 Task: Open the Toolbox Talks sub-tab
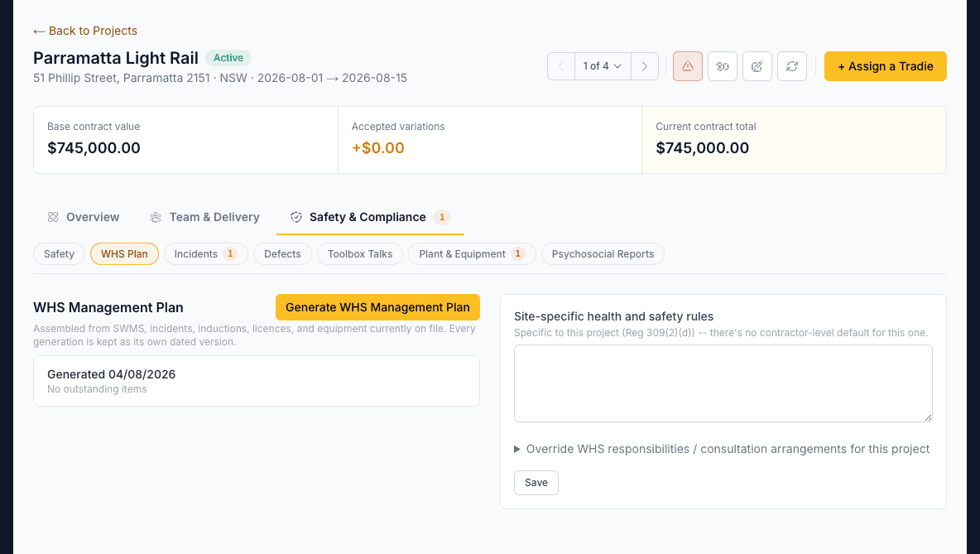(360, 254)
